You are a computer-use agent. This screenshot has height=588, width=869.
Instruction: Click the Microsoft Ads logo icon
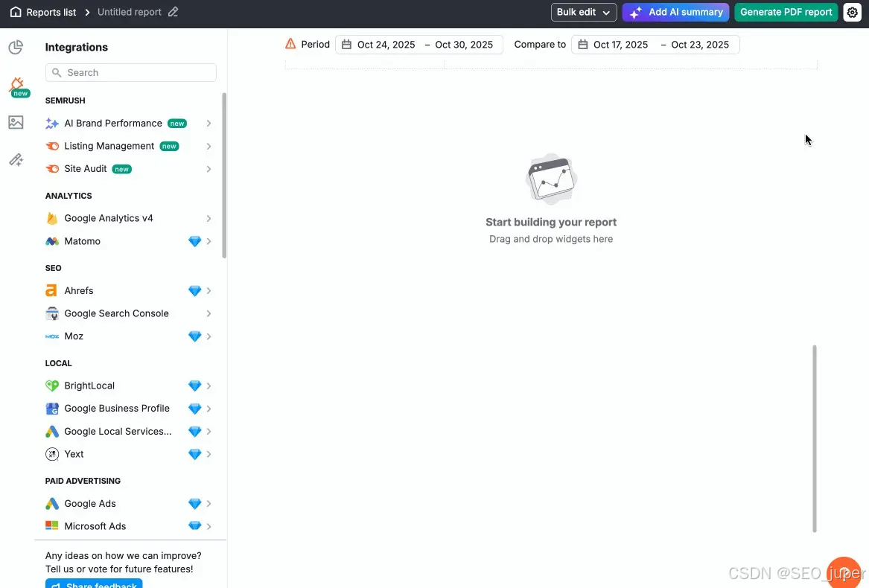coord(51,525)
